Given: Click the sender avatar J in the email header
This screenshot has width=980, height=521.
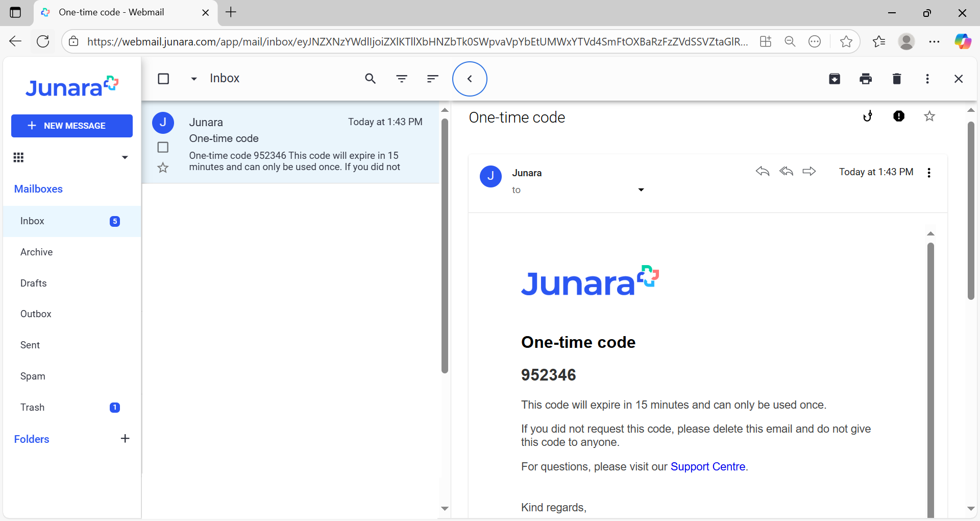Looking at the screenshot, I should click(x=491, y=176).
